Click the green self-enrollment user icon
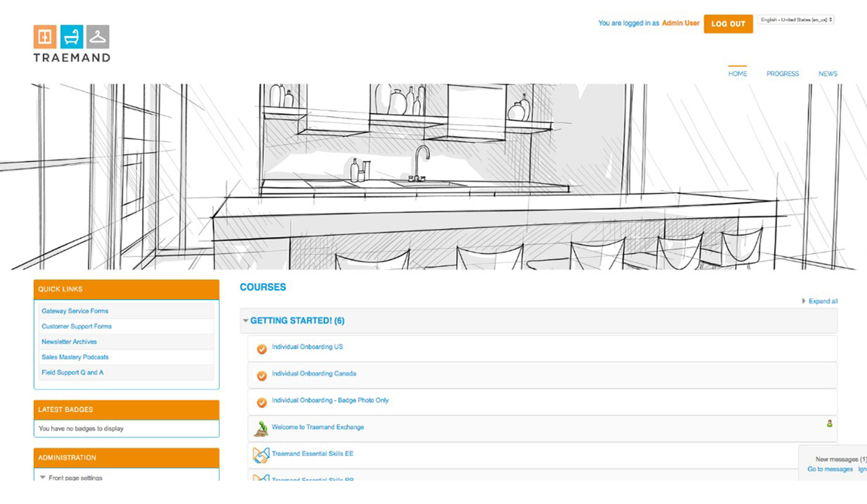This screenshot has width=867, height=504. (830, 423)
